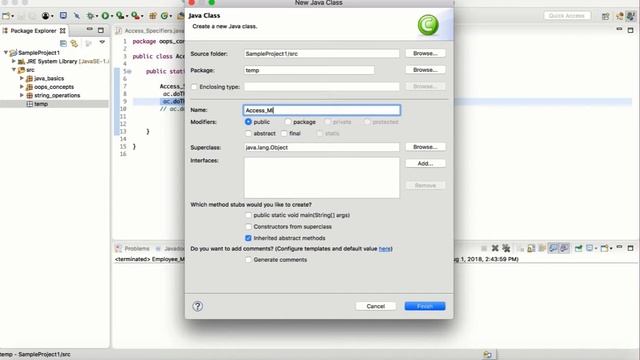The height and width of the screenshot is (360, 640).
Task: Select the Access_Specifiers.java editor tab
Action: click(x=150, y=31)
